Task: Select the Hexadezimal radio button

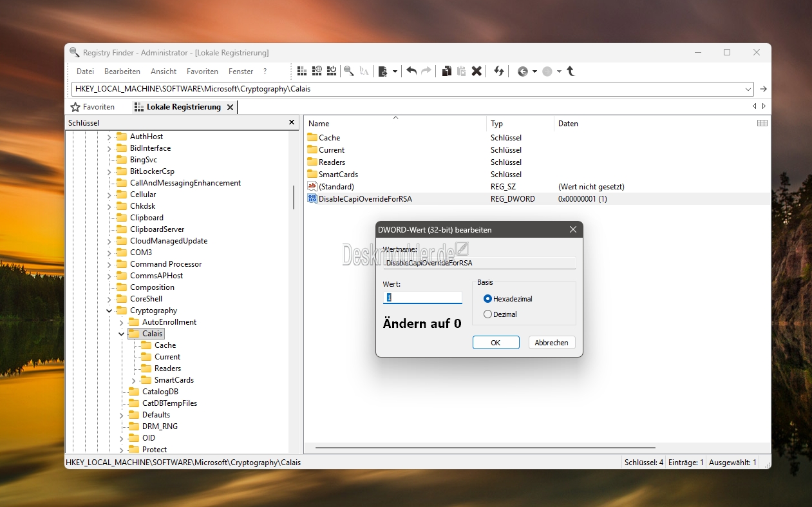Action: [x=487, y=299]
